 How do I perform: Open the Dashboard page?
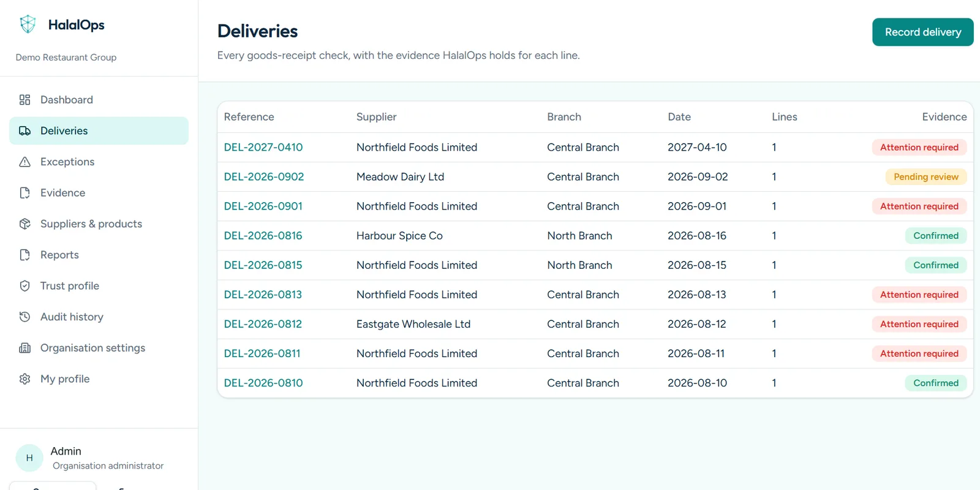99,100
